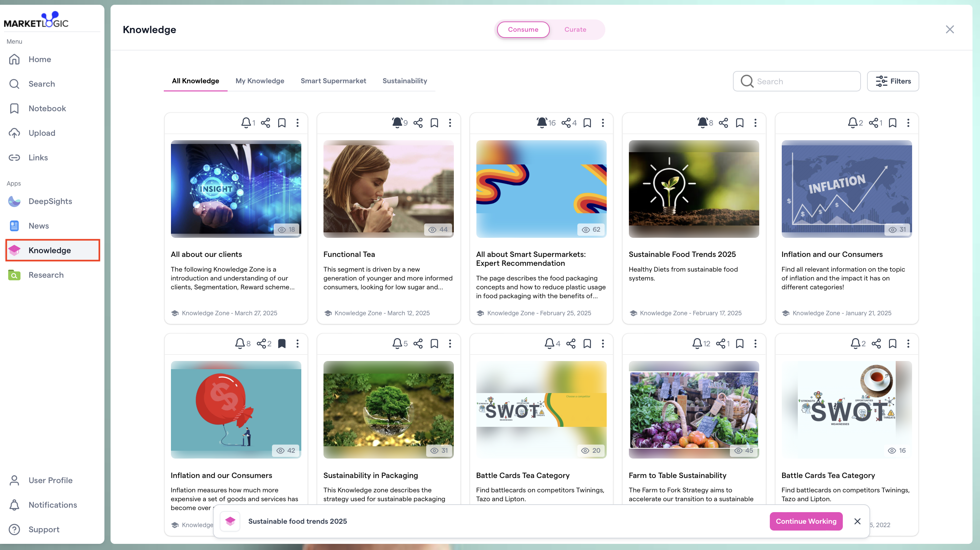Select Consume mode

point(523,29)
